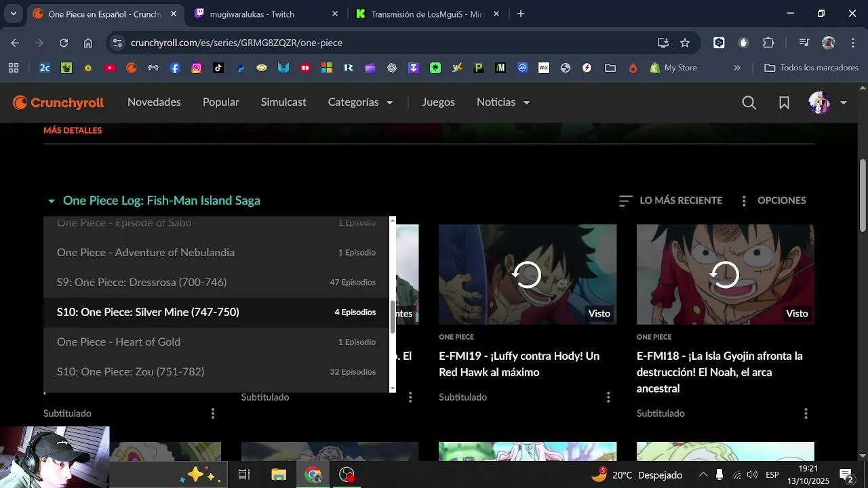Open the Popular page
Screen dimensions: 868x488
(x=221, y=102)
